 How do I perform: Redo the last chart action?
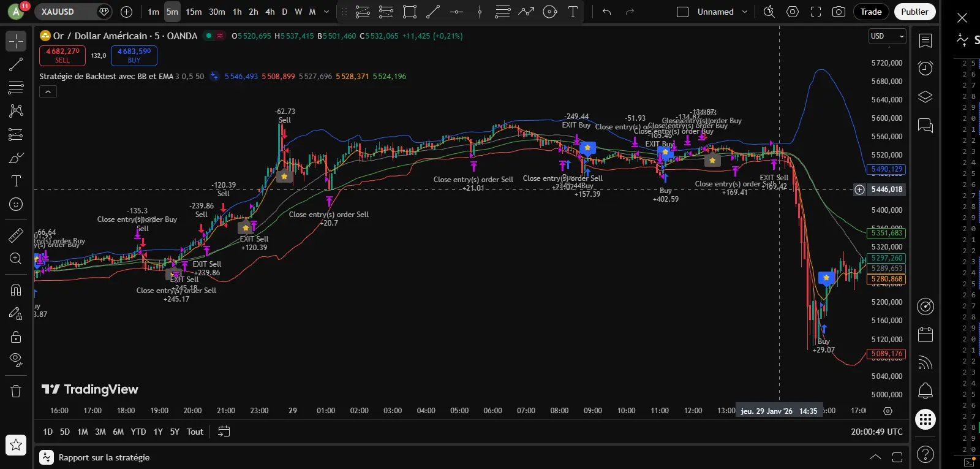tap(630, 12)
